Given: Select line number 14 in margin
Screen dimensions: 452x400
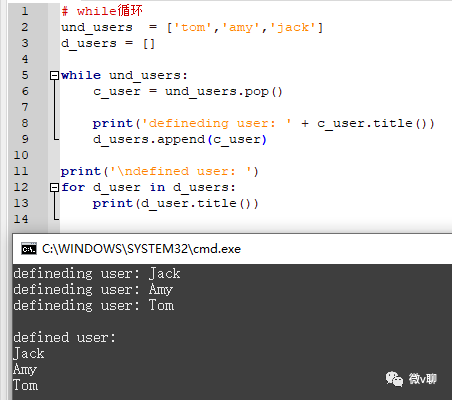Looking at the screenshot, I should [x=21, y=219].
